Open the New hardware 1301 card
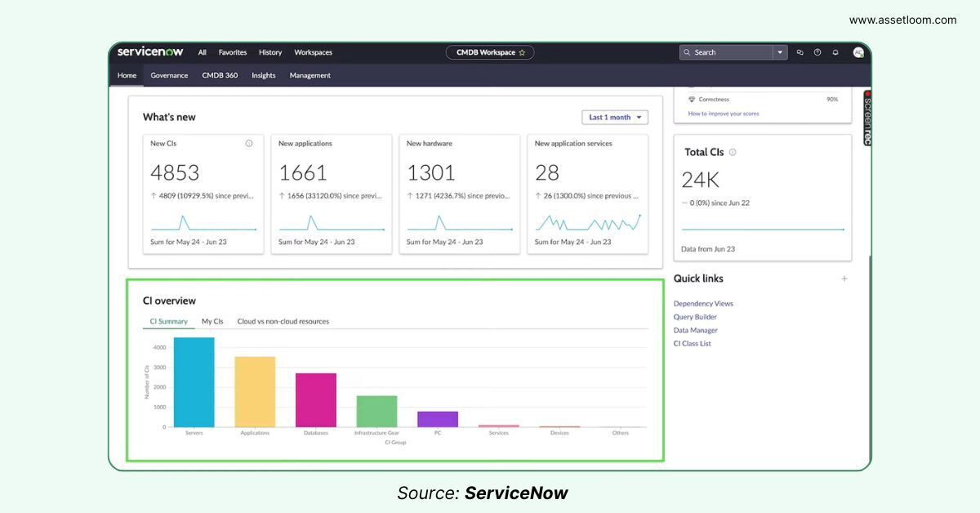This screenshot has width=980, height=513. click(x=460, y=194)
